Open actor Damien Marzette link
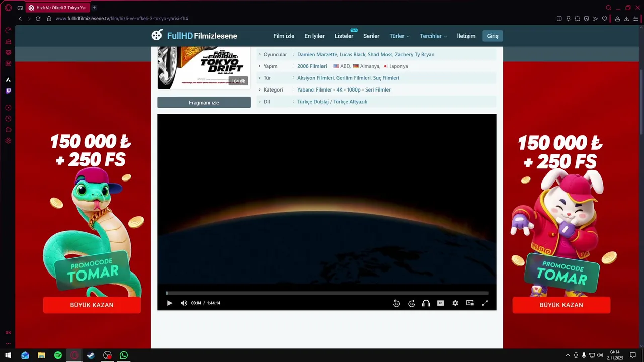 pyautogui.click(x=317, y=54)
